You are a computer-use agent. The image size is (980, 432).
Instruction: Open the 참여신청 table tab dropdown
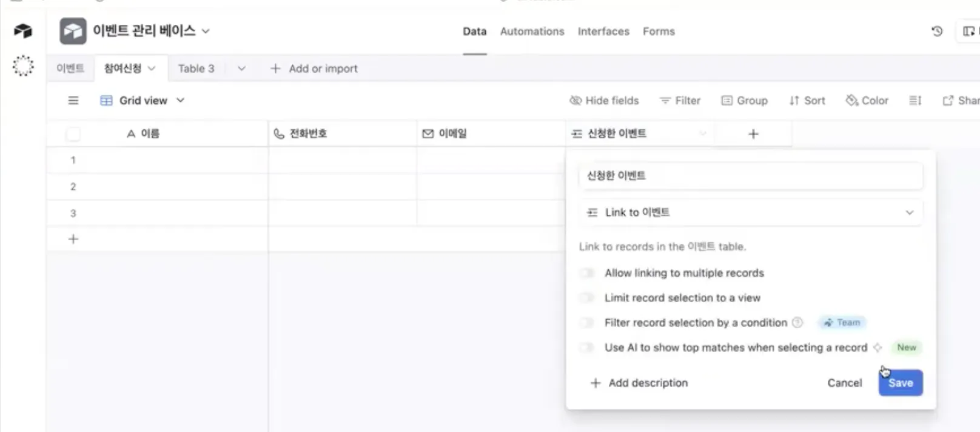[x=152, y=69]
